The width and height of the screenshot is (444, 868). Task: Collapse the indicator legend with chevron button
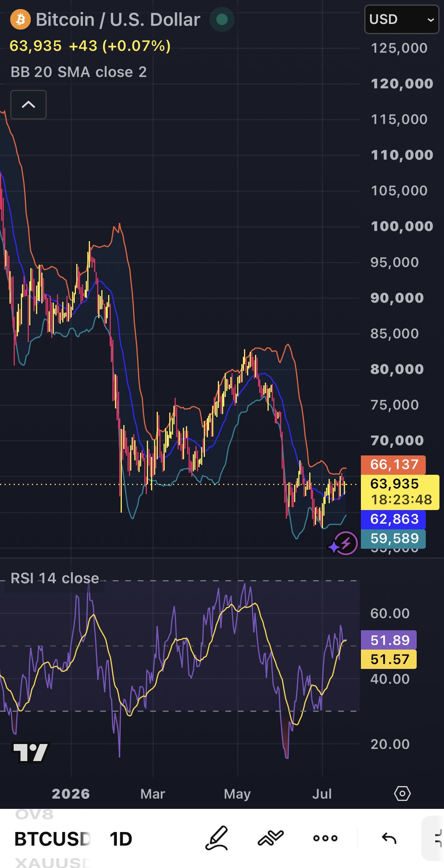pos(28,105)
